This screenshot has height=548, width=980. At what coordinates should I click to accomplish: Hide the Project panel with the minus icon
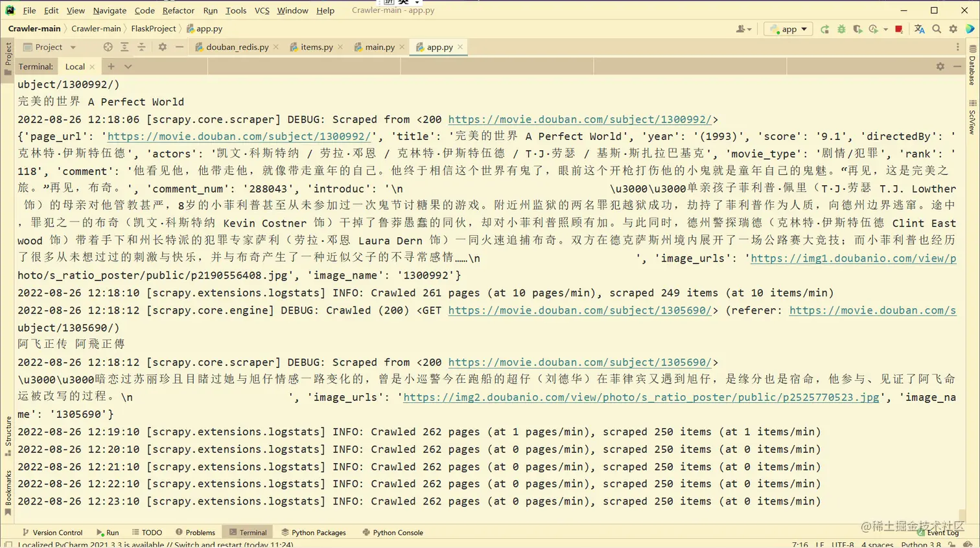point(180,47)
